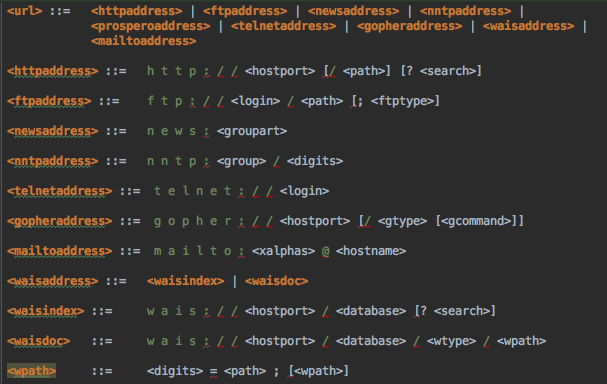
Task: Place cursor on <httpaddress> rule definition name
Action: click(53, 71)
